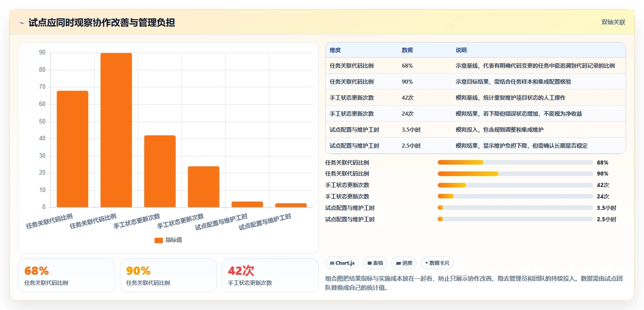Click the 维度 table column header

coord(335,50)
